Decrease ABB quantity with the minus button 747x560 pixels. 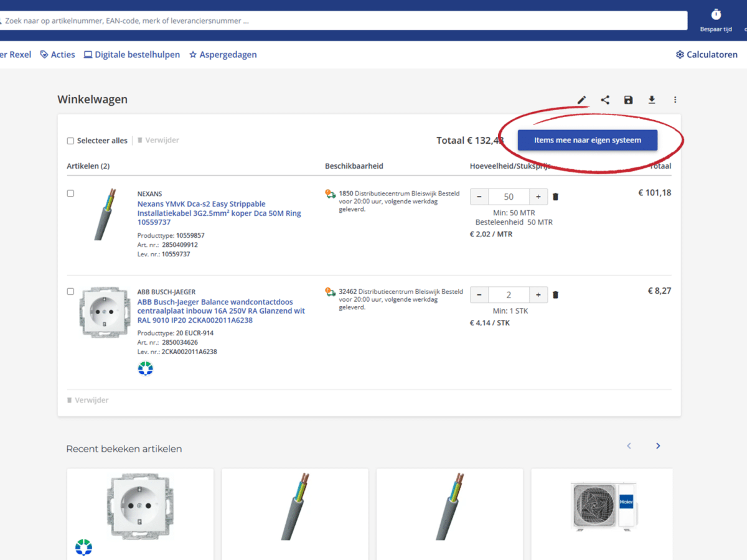coord(479,294)
